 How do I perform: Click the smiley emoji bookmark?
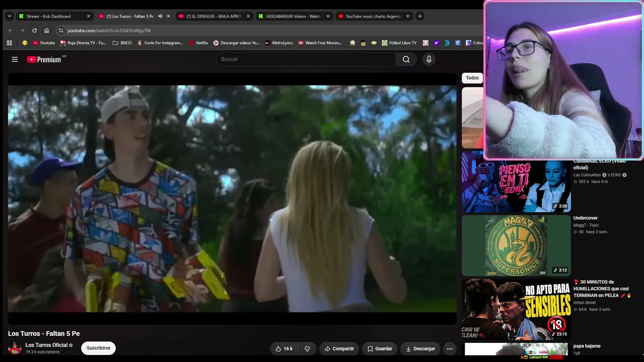[25, 43]
